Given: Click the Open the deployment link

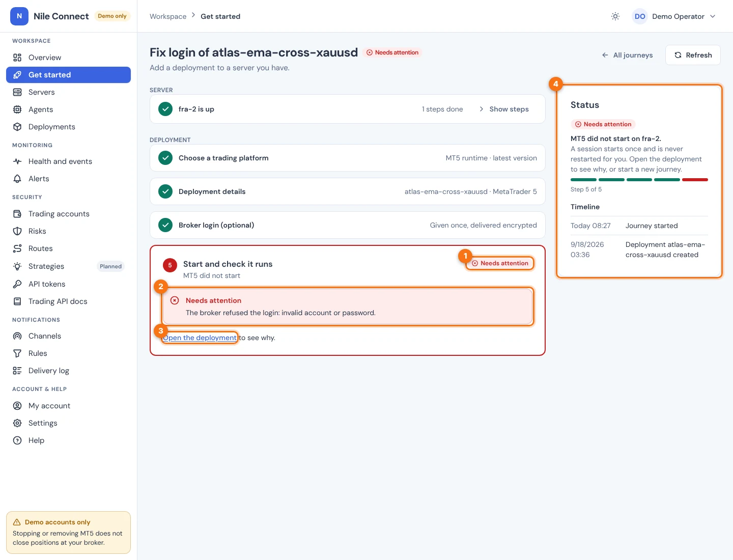Looking at the screenshot, I should [200, 338].
